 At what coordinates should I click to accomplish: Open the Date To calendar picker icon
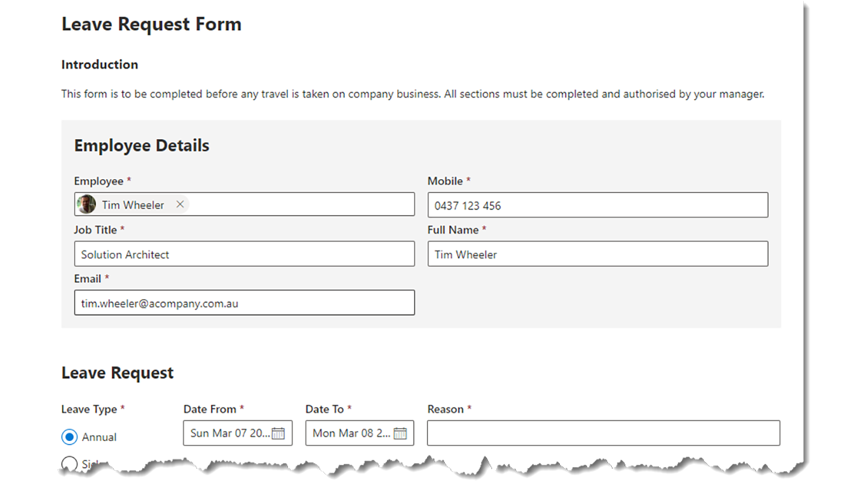click(x=400, y=433)
